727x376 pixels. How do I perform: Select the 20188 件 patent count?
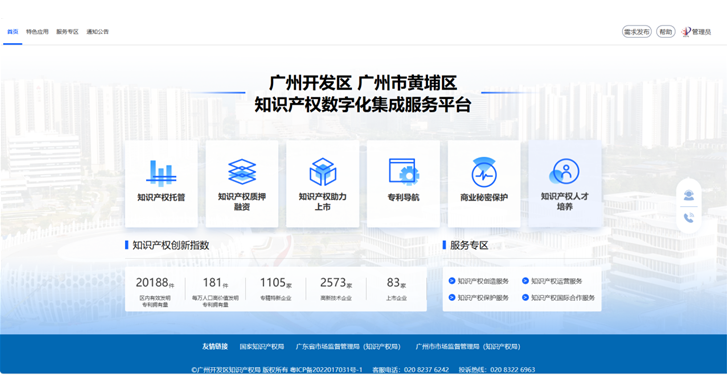(x=155, y=283)
